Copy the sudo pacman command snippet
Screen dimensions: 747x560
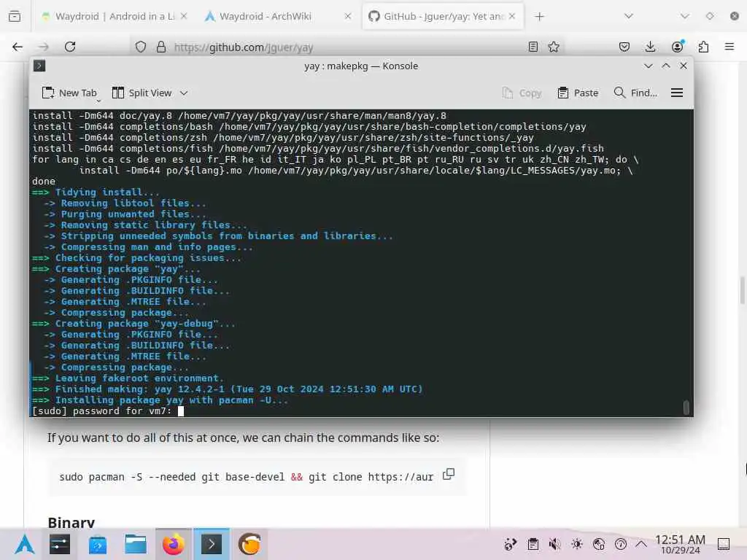pos(449,474)
